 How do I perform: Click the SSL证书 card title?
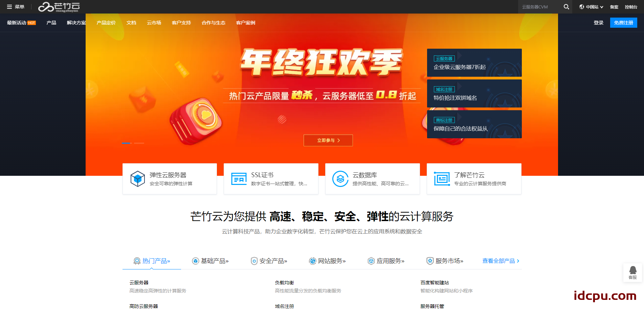coord(262,175)
